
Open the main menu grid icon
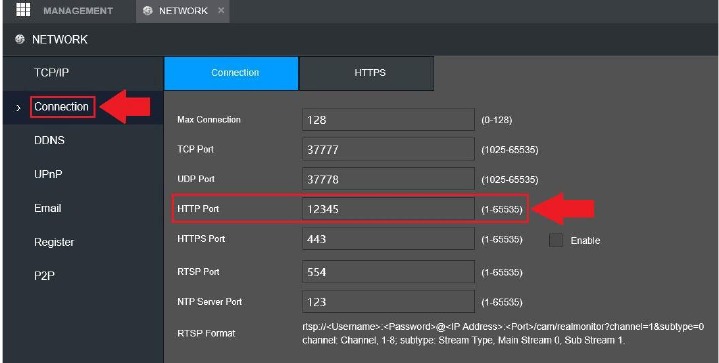pos(23,10)
